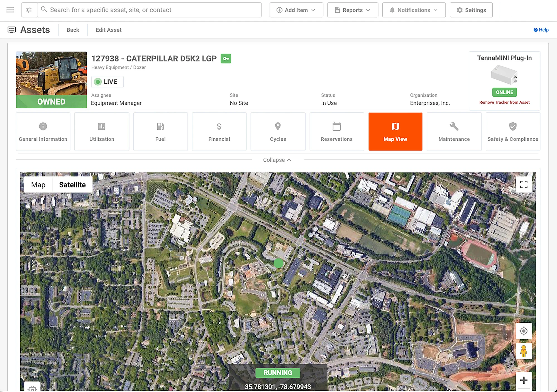Screen dimensions: 557x392
Task: Open the Financial dollar icon
Action: pos(219,126)
